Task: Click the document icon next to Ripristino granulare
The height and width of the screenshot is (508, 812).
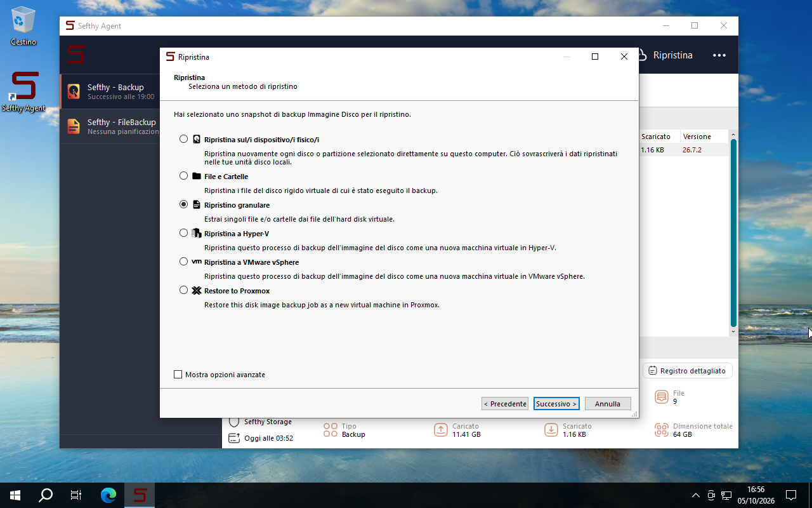Action: click(x=197, y=204)
